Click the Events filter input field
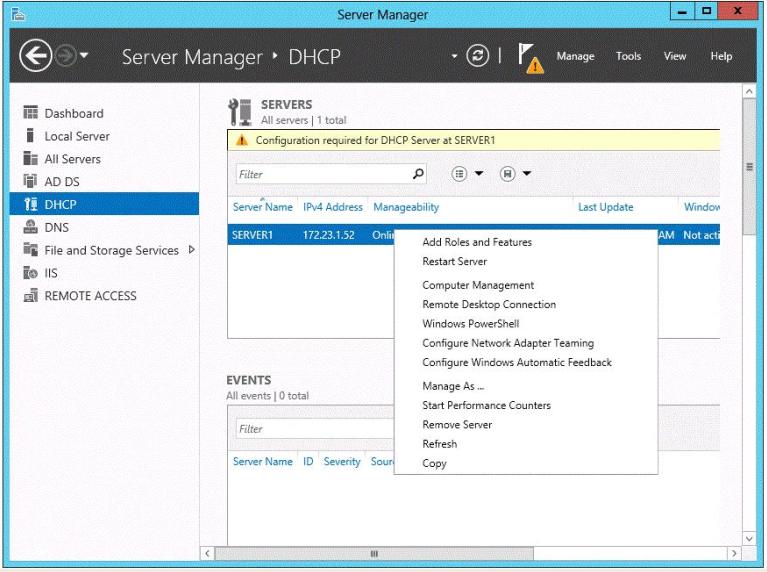This screenshot has height=572, width=767. (314, 429)
